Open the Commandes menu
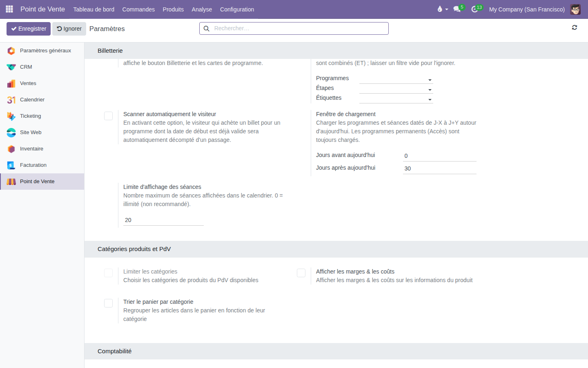Screen dimensions: 588x368 138,9
